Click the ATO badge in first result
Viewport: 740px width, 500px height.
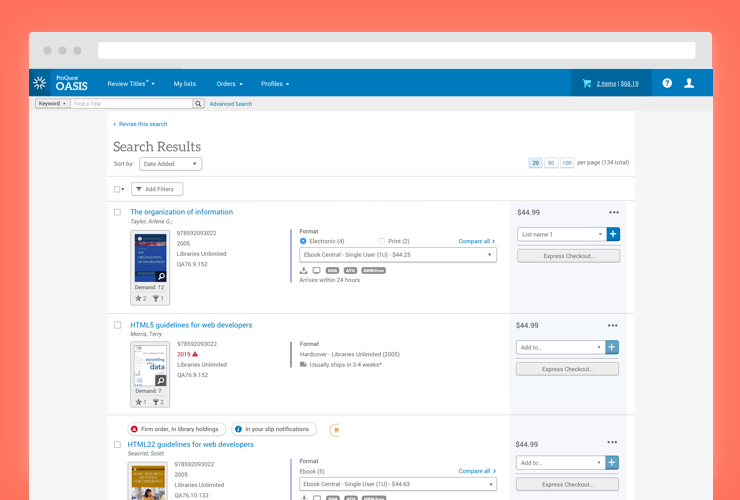point(350,271)
